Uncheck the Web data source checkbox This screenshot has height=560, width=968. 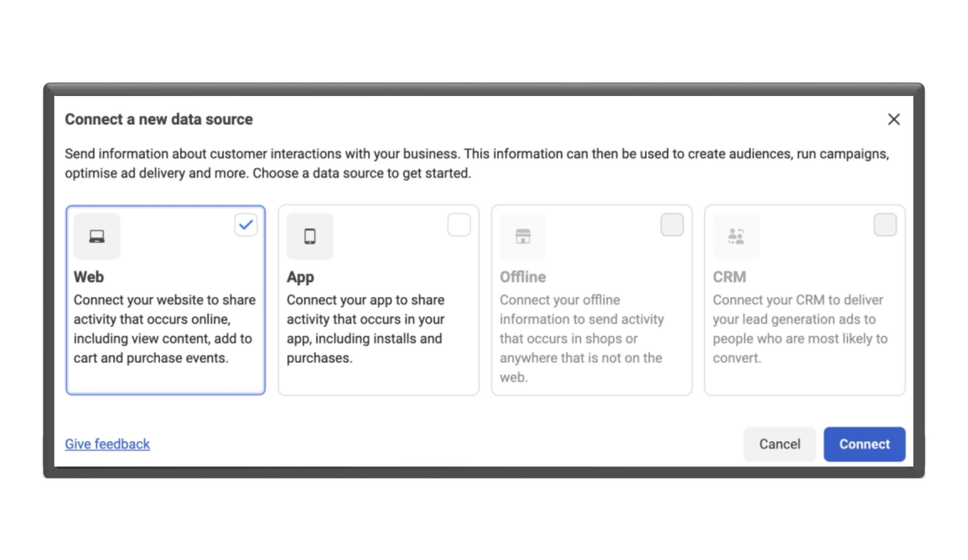coord(246,225)
